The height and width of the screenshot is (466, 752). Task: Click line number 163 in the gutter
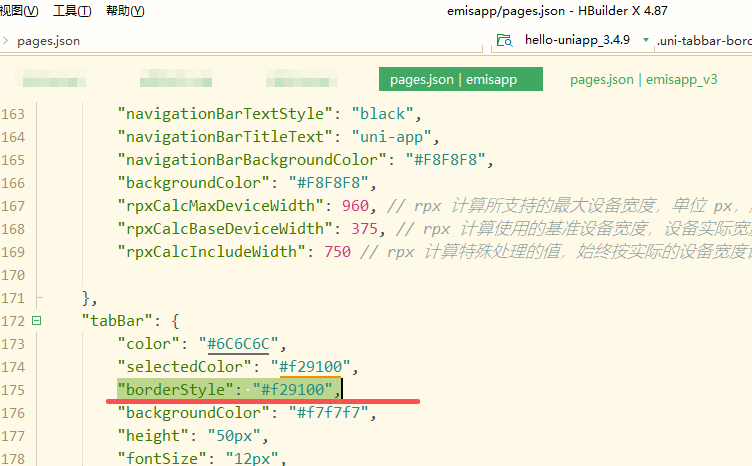[x=13, y=113]
